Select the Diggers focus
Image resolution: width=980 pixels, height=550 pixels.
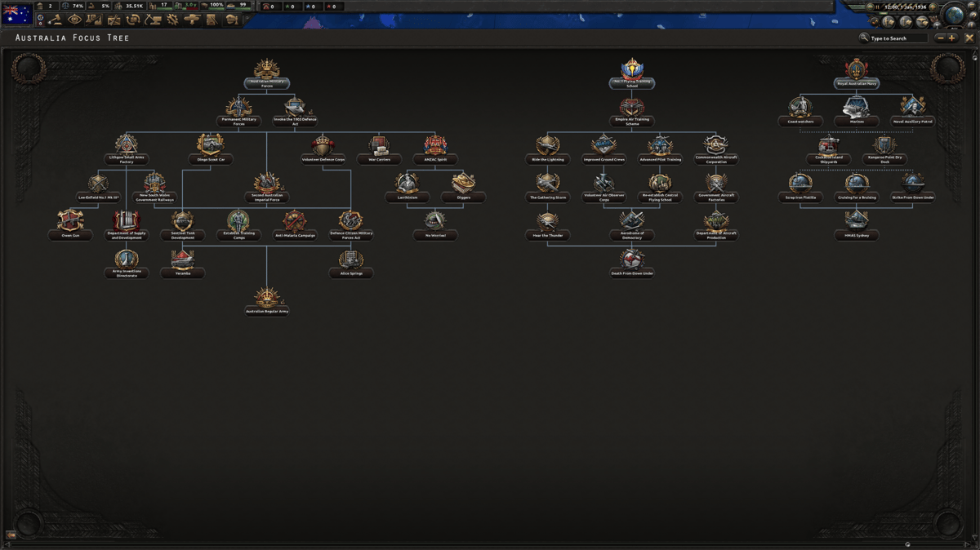point(463,187)
